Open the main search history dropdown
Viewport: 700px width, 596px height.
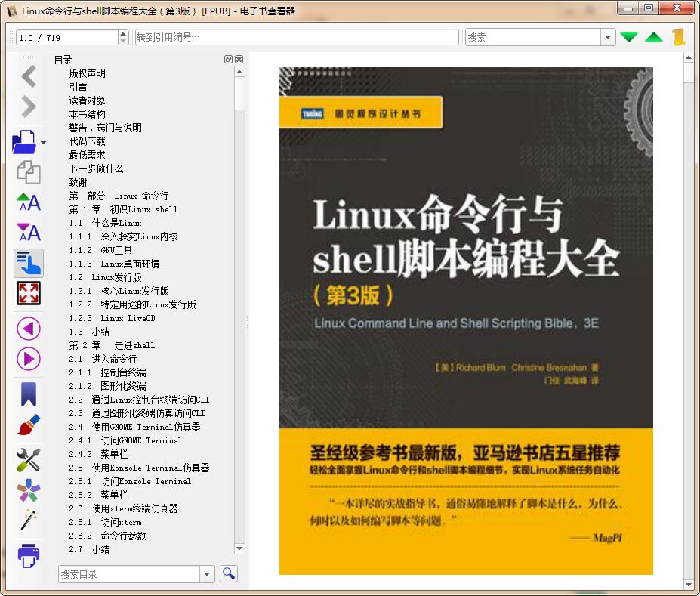[608, 37]
